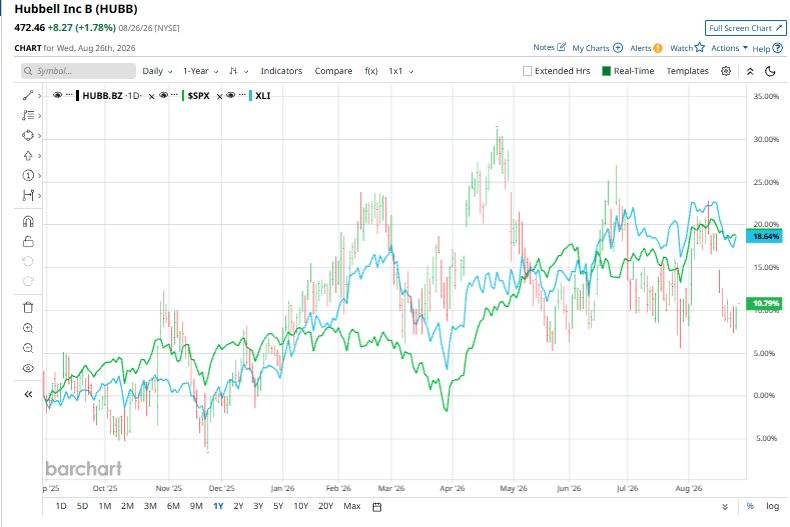
Task: Open the 1x1 grid layout dropdown
Action: 401,71
